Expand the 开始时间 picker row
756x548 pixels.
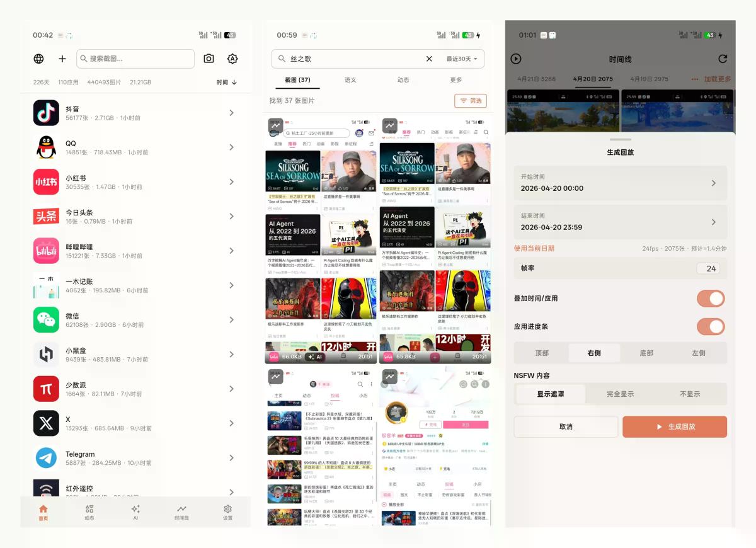coord(621,183)
